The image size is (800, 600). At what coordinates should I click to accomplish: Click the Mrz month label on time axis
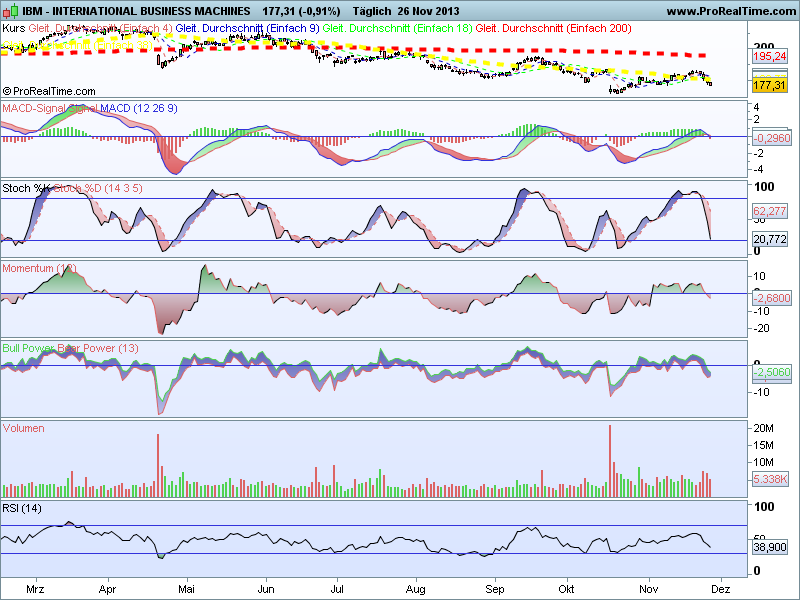point(35,589)
